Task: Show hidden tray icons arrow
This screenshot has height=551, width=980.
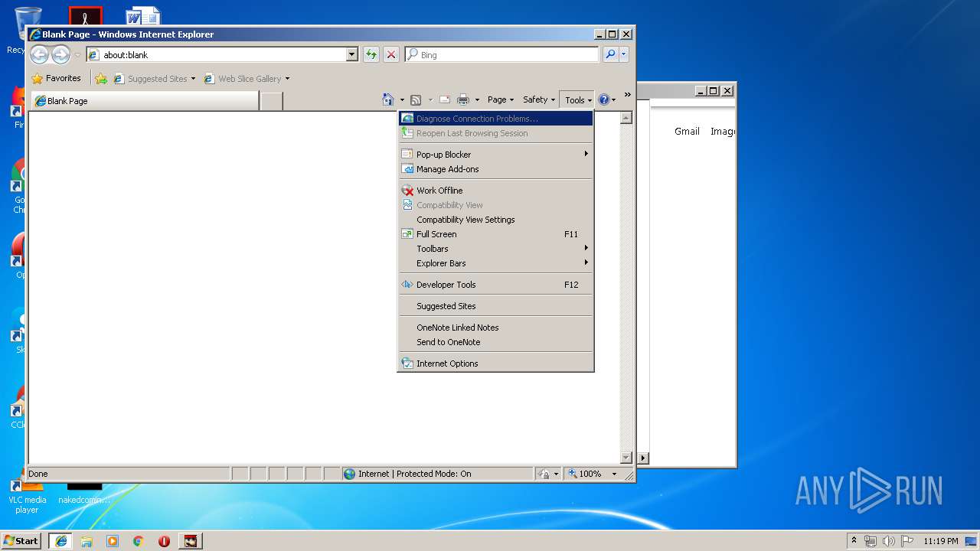Action: tap(854, 540)
